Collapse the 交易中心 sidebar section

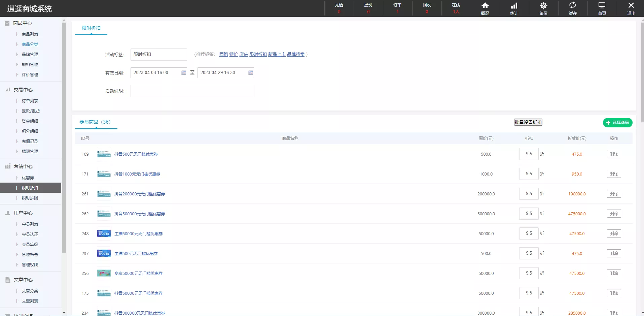pyautogui.click(x=23, y=90)
